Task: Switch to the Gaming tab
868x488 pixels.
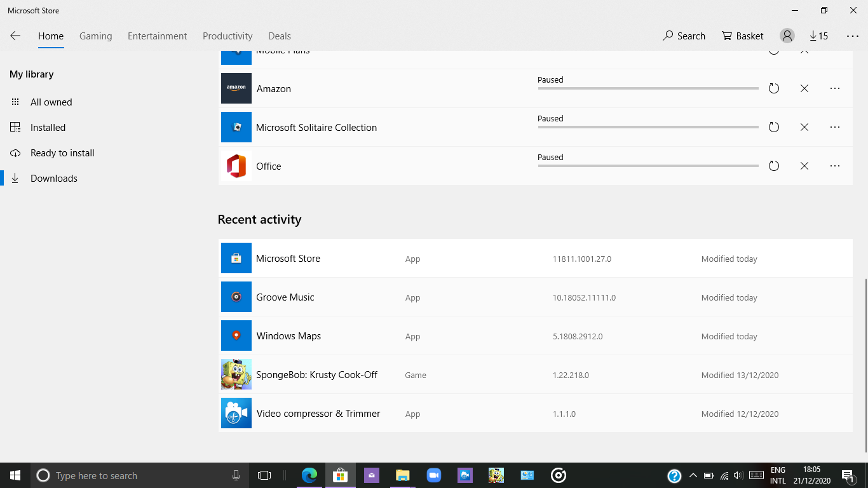Action: pyautogui.click(x=96, y=36)
